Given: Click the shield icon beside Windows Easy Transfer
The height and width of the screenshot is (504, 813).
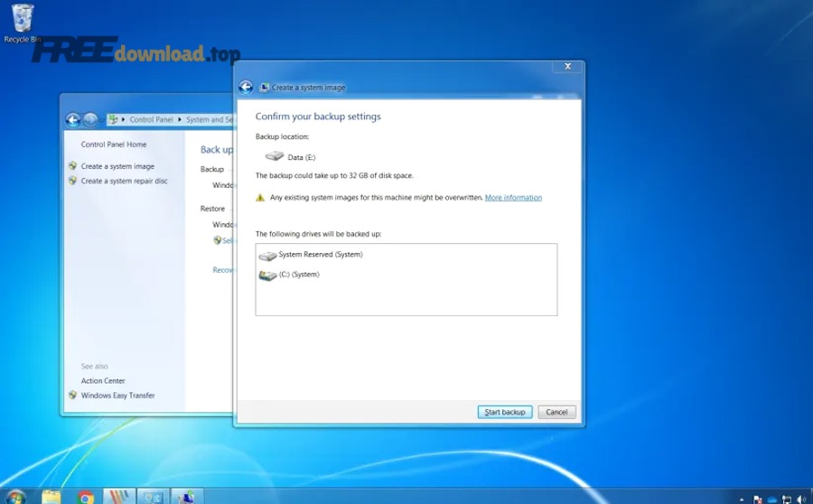Looking at the screenshot, I should [72, 395].
